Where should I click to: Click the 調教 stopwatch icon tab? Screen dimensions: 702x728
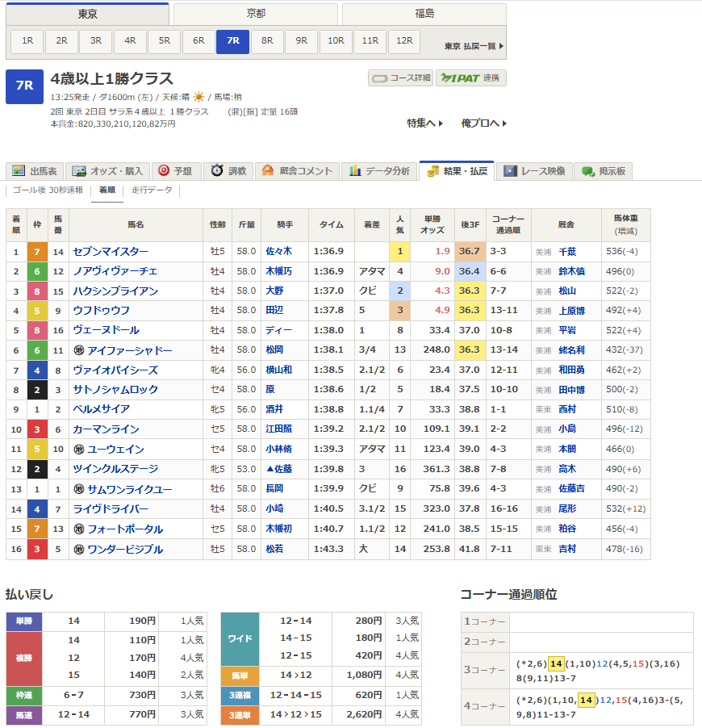click(x=217, y=171)
